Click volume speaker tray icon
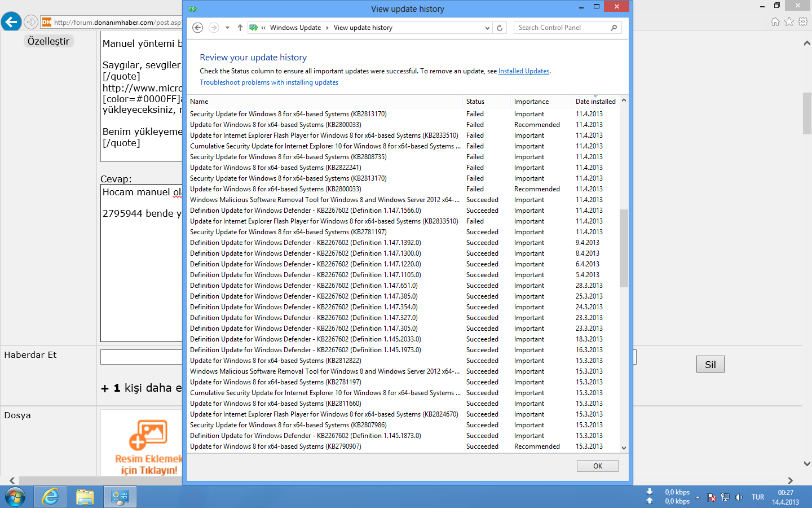The height and width of the screenshot is (508, 812). 739,498
